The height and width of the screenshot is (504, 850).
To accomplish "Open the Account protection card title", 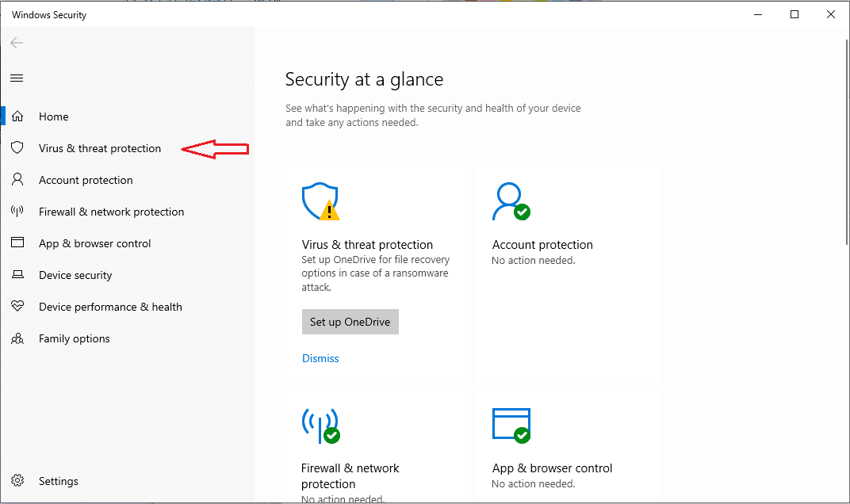I will pos(542,244).
